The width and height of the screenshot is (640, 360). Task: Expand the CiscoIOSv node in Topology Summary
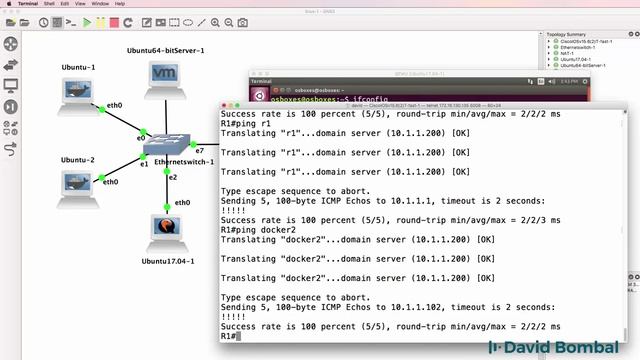coord(549,41)
